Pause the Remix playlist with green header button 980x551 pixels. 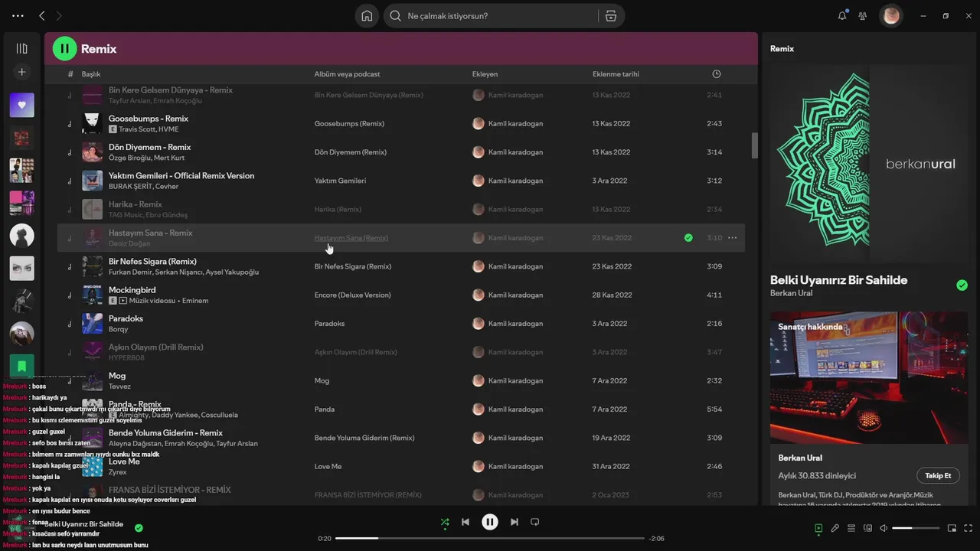[65, 48]
